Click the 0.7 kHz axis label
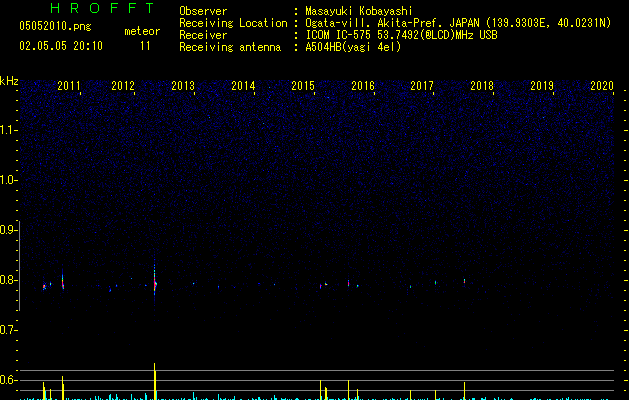Image resolution: width=629 pixels, height=400 pixels. (8, 330)
